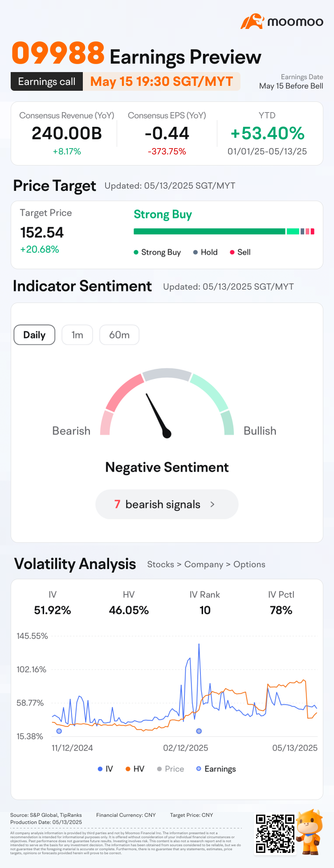Screen dimensions: 334x868
Task: Click the Sell legend dot
Action: click(232, 252)
